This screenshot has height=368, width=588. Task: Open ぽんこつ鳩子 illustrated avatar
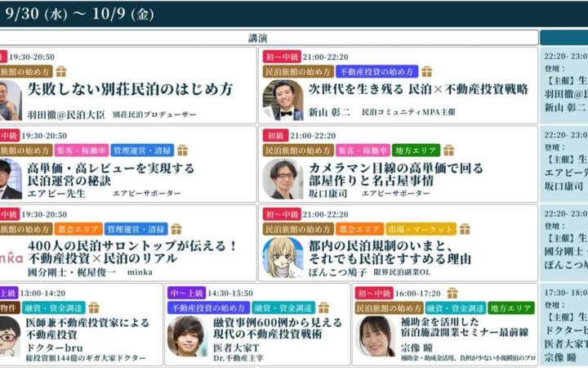pyautogui.click(x=283, y=258)
